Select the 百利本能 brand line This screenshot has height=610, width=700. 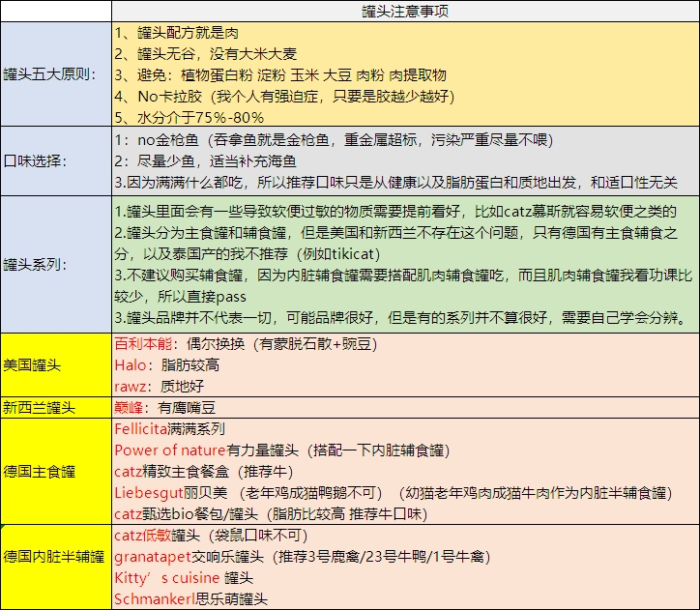[x=246, y=344]
